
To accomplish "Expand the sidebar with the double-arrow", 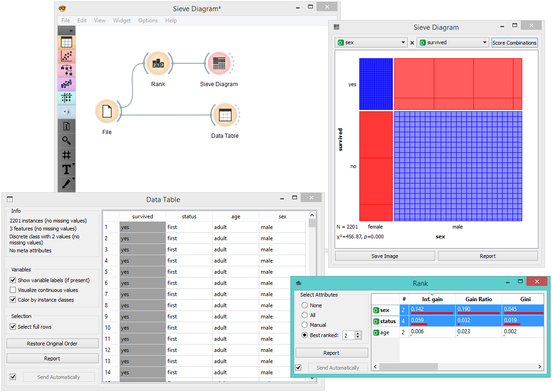I will [x=71, y=31].
